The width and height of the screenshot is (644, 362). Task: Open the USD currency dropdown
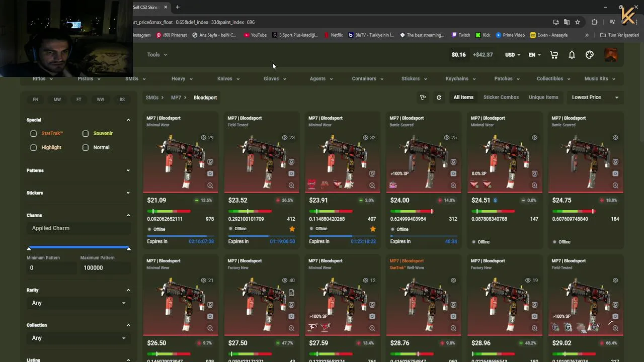click(513, 55)
